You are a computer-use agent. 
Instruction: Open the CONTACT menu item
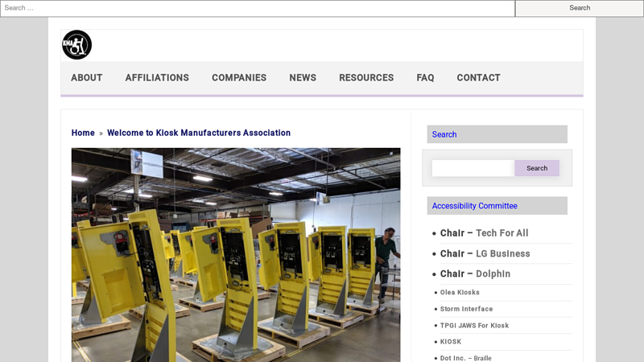click(x=478, y=77)
